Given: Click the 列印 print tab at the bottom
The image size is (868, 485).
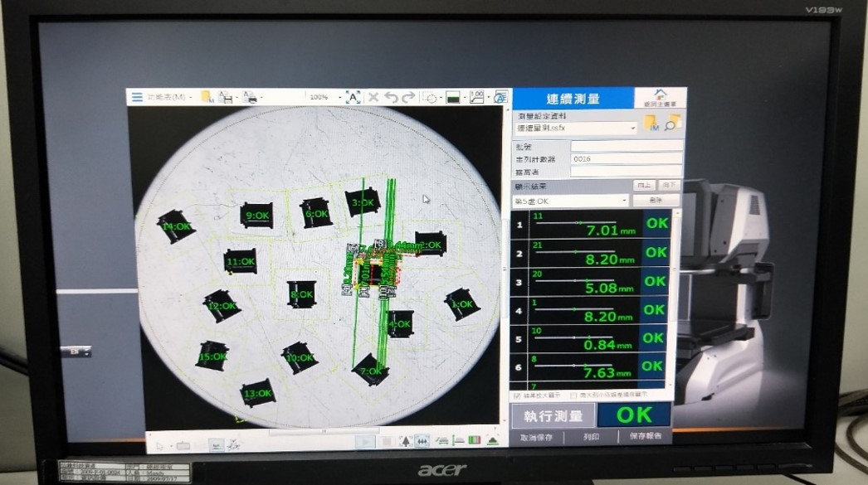Looking at the screenshot, I should (x=591, y=436).
